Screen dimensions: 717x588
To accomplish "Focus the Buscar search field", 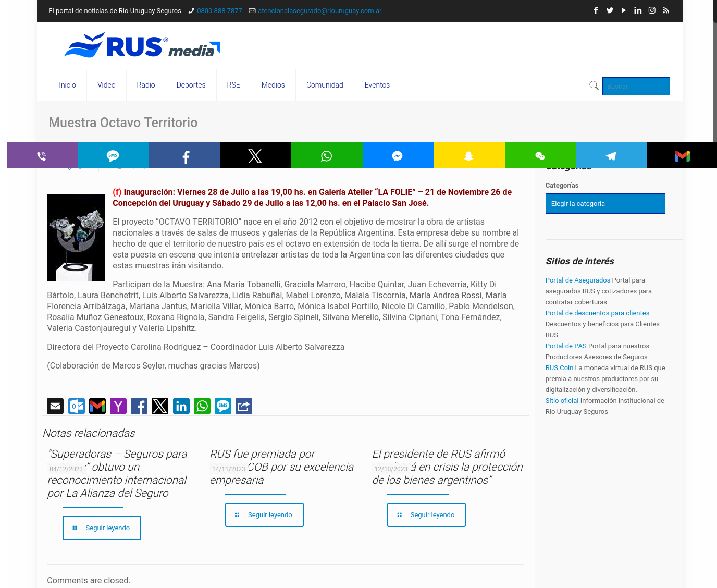I will tap(636, 86).
